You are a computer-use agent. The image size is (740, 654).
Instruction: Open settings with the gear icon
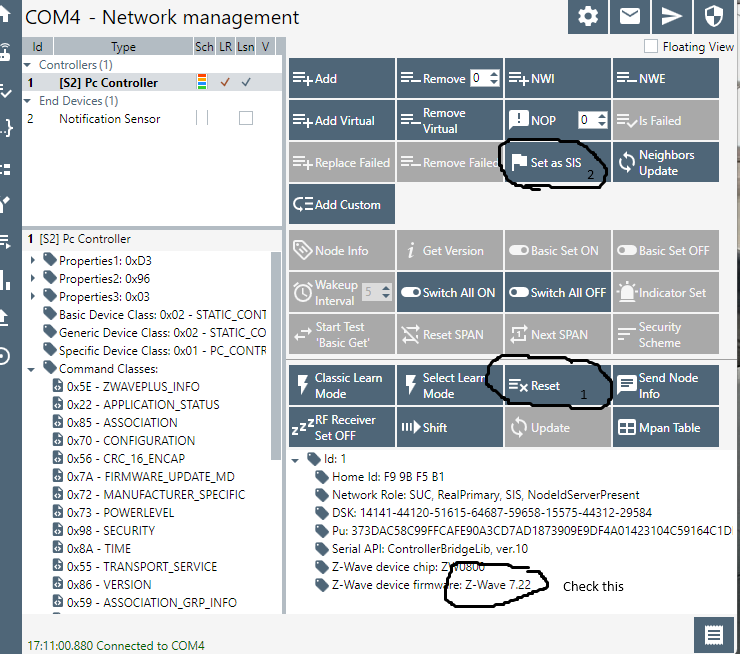589,17
